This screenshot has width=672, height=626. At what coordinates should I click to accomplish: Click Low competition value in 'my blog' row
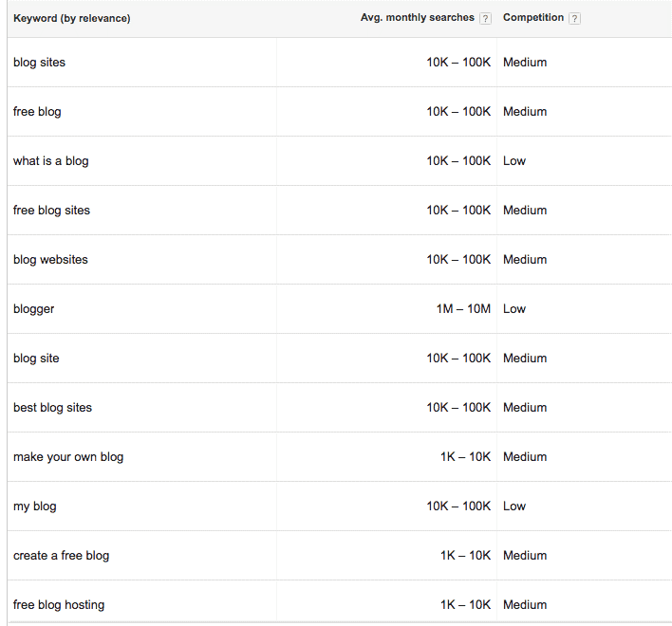click(514, 506)
